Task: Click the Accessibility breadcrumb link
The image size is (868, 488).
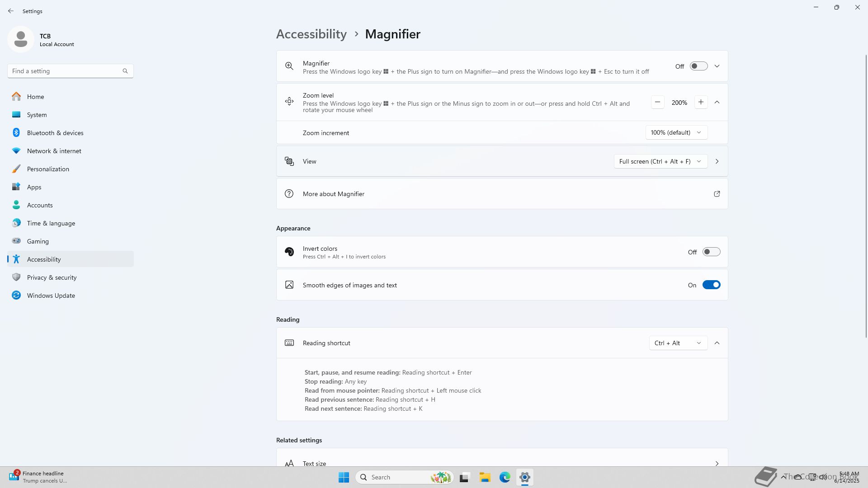Action: tap(311, 34)
